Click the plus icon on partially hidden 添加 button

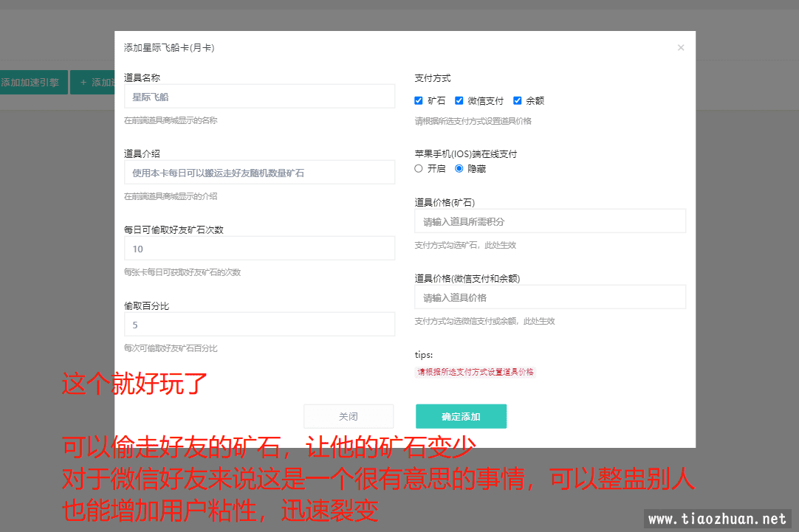point(83,83)
